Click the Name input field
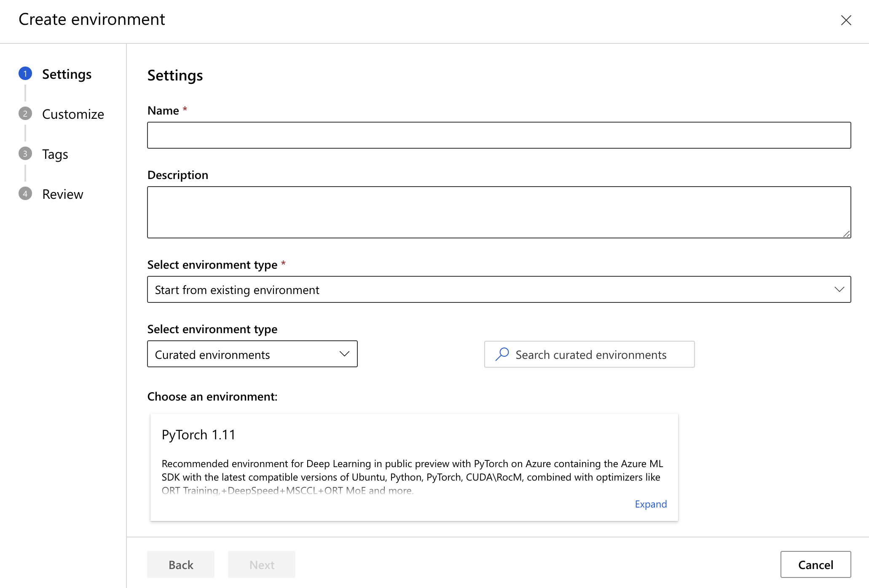This screenshot has width=869, height=588. point(499,135)
